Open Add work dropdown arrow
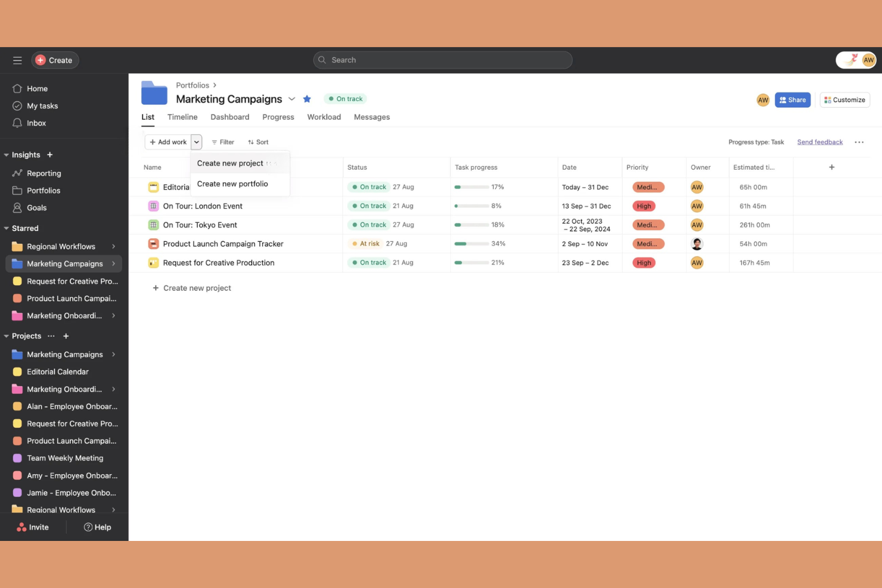 point(197,142)
